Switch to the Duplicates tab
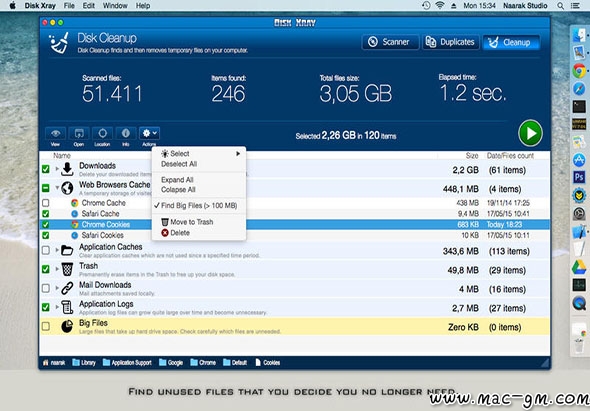The height and width of the screenshot is (411, 590). tap(450, 42)
